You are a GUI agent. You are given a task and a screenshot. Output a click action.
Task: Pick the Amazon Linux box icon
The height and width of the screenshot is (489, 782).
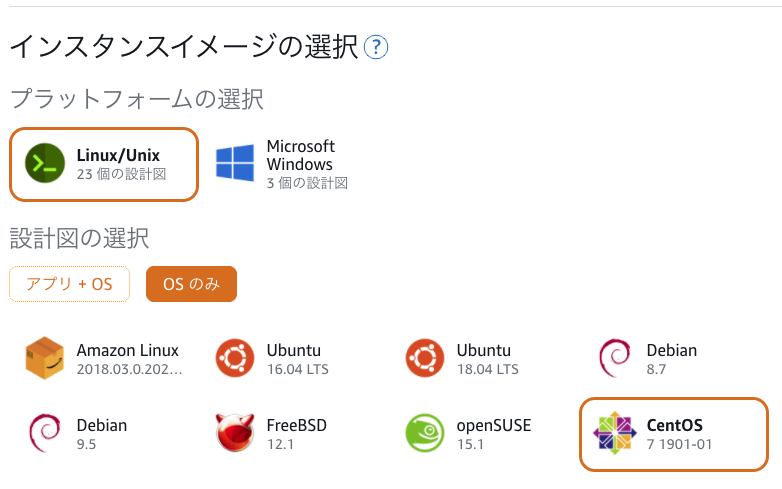point(45,358)
